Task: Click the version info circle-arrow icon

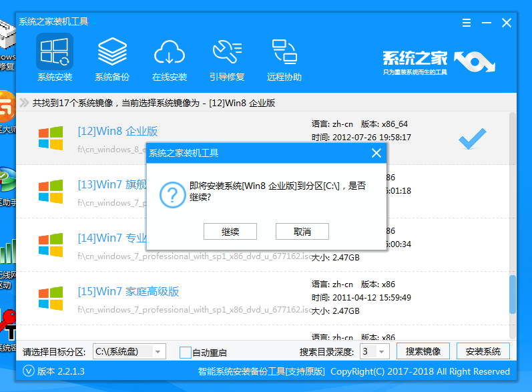Action: pos(28,371)
